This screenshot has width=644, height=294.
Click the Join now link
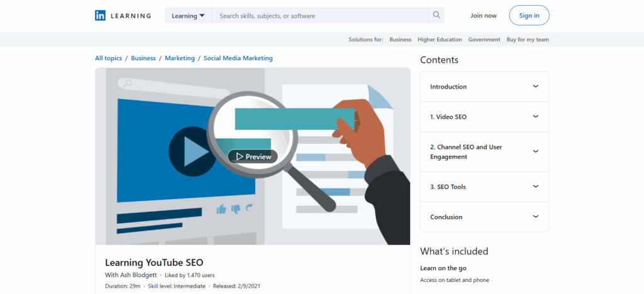tap(483, 16)
